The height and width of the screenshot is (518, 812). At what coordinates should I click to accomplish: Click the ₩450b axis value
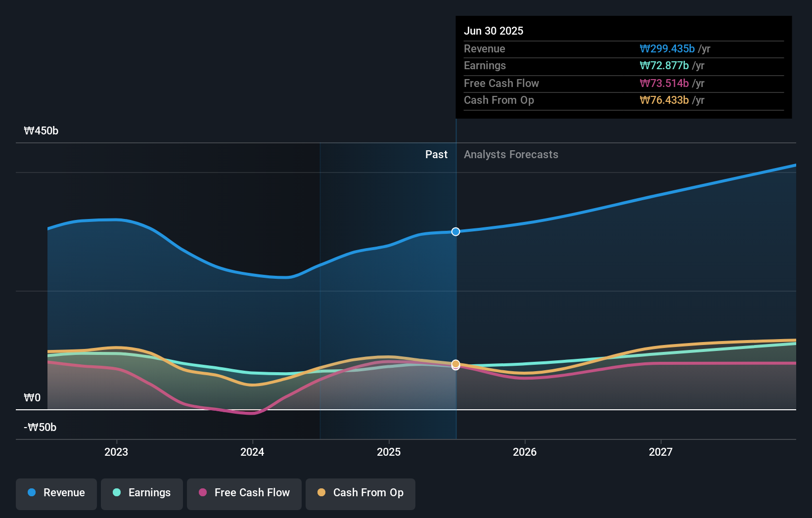tap(42, 131)
